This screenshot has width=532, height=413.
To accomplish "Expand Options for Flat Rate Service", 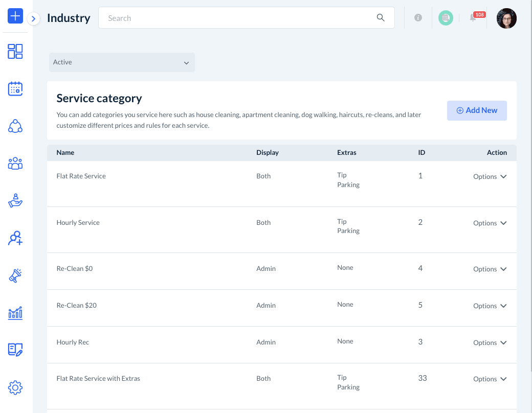I will 490,176.
